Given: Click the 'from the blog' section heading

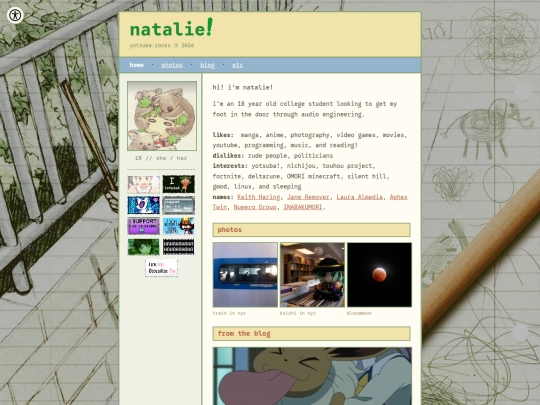Looking at the screenshot, I should pyautogui.click(x=312, y=333).
